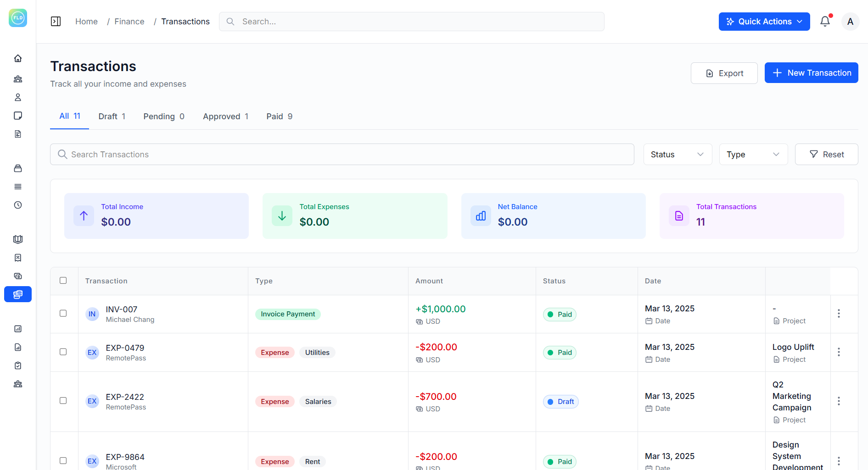Click the Michael Chang name text
The height and width of the screenshot is (470, 868).
pos(130,320)
